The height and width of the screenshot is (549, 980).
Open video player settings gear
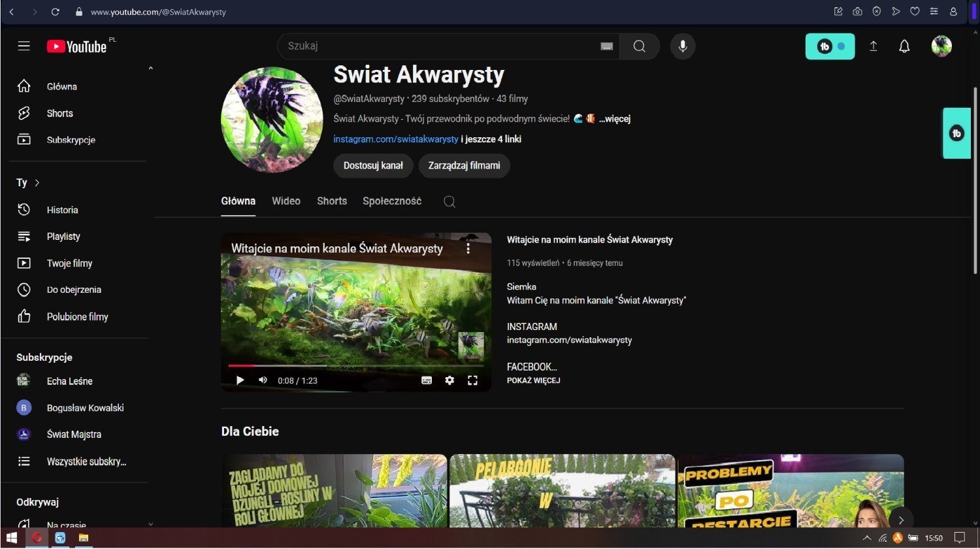click(x=449, y=380)
